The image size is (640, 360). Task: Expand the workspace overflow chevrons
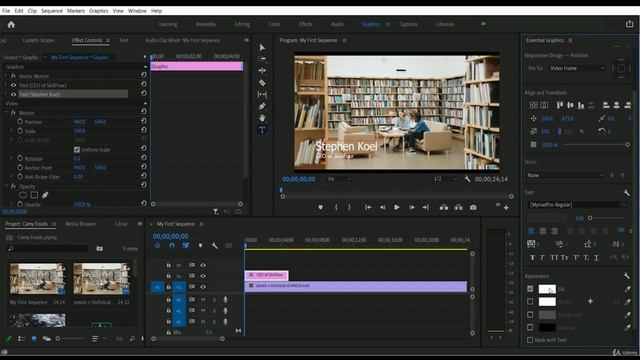point(483,24)
